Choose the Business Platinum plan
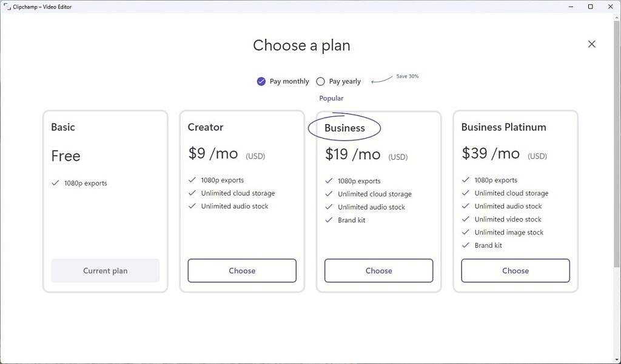Screen dimensions: 621x364 click(515, 271)
